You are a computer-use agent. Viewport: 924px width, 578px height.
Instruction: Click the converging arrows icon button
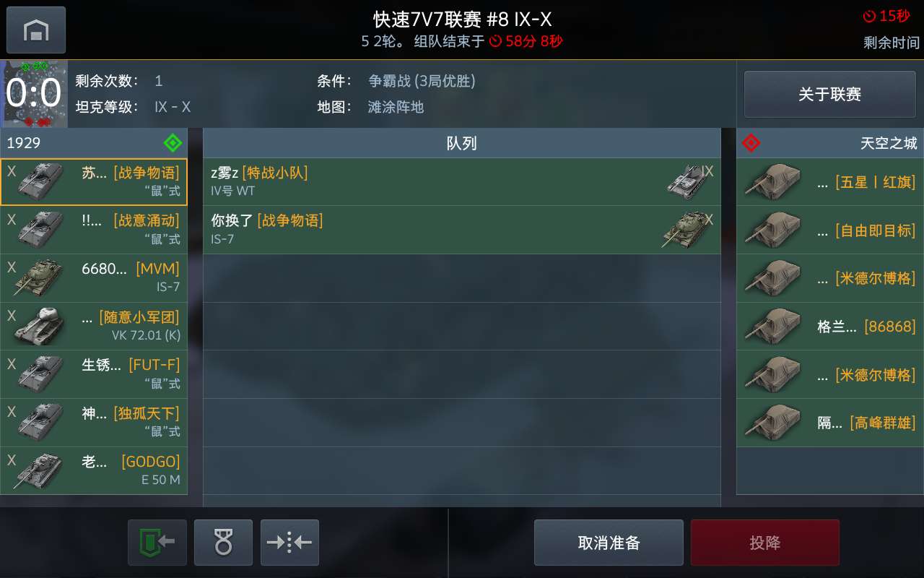(289, 542)
